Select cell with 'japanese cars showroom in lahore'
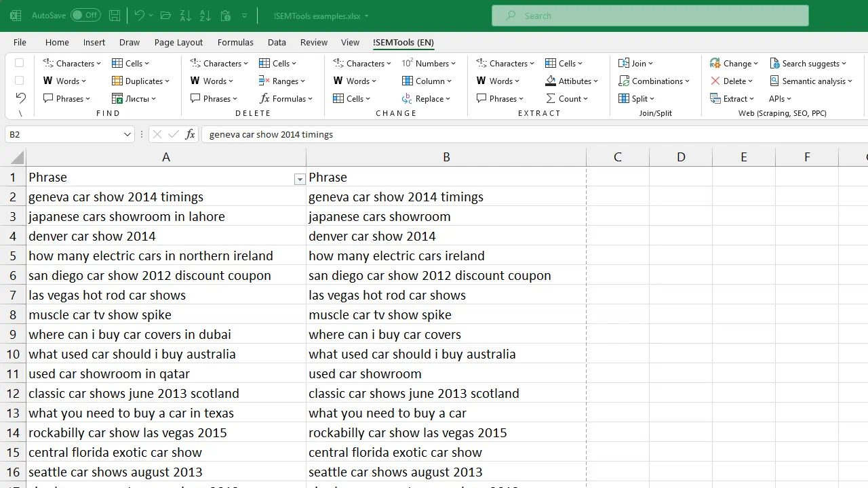This screenshot has width=868, height=488. [166, 216]
